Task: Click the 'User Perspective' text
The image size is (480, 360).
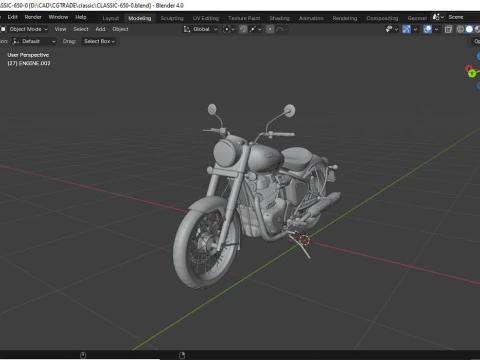Action: [x=28, y=55]
